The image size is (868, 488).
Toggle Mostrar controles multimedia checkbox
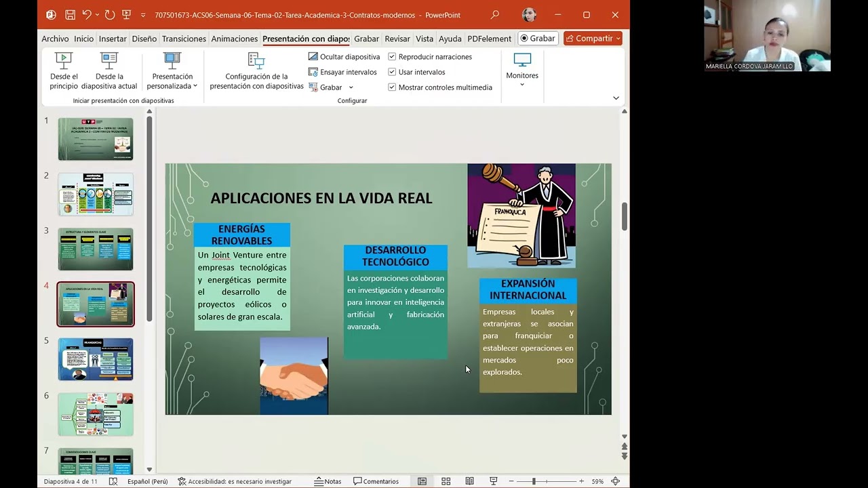pyautogui.click(x=392, y=87)
